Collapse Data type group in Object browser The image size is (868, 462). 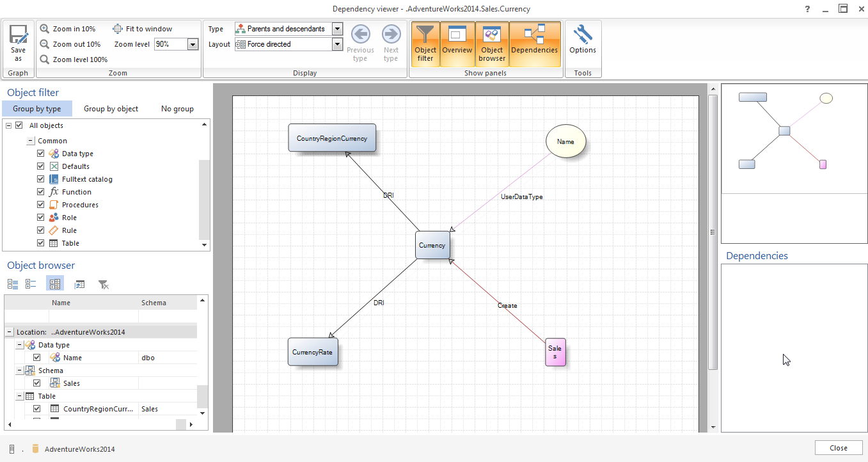point(19,345)
